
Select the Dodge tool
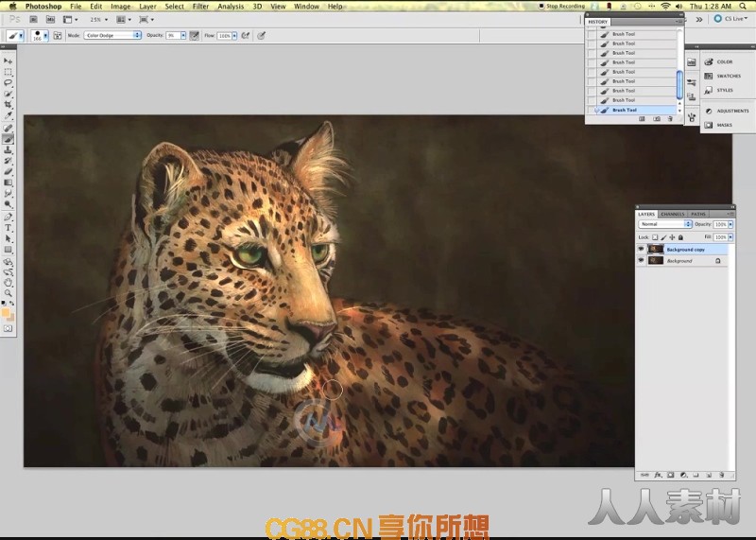point(8,204)
